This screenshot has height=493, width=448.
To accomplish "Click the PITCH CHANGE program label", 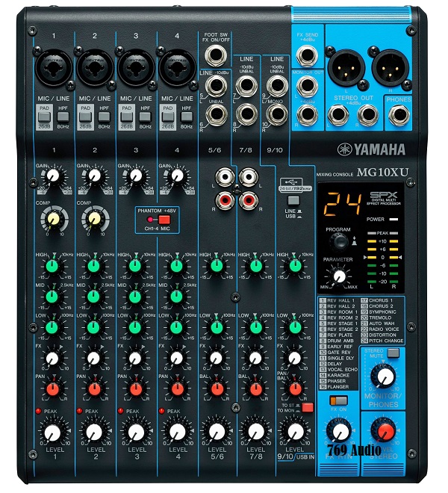I will (386, 341).
